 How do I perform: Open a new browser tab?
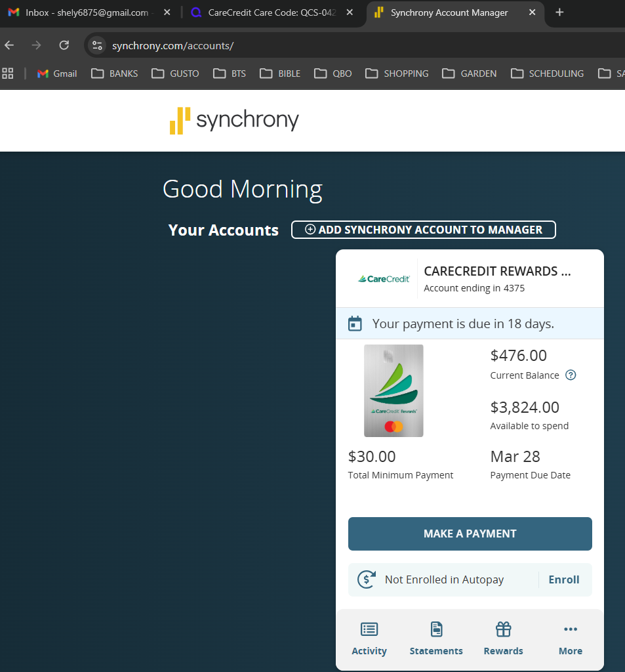click(x=559, y=12)
